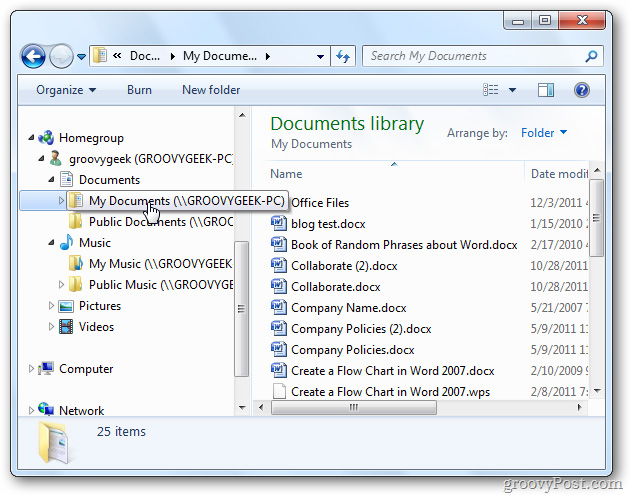631x495 pixels.
Task: Open the view options dropdown arrow
Action: [x=512, y=90]
